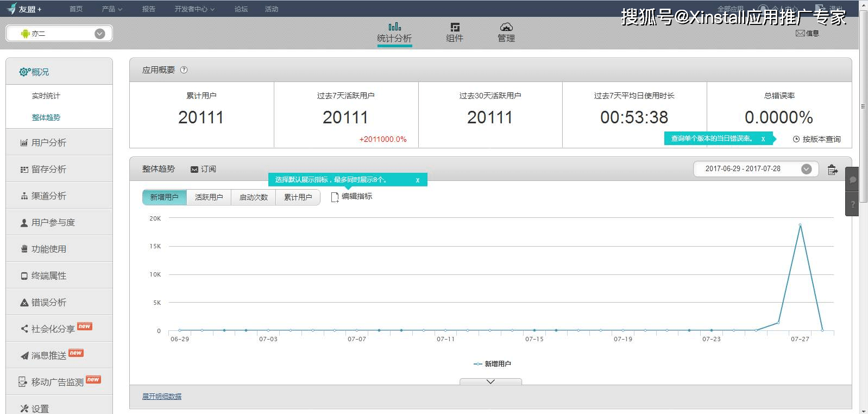This screenshot has height=414, width=868.
Task: Close the 选择默认展示指标 tooltip
Action: click(418, 180)
